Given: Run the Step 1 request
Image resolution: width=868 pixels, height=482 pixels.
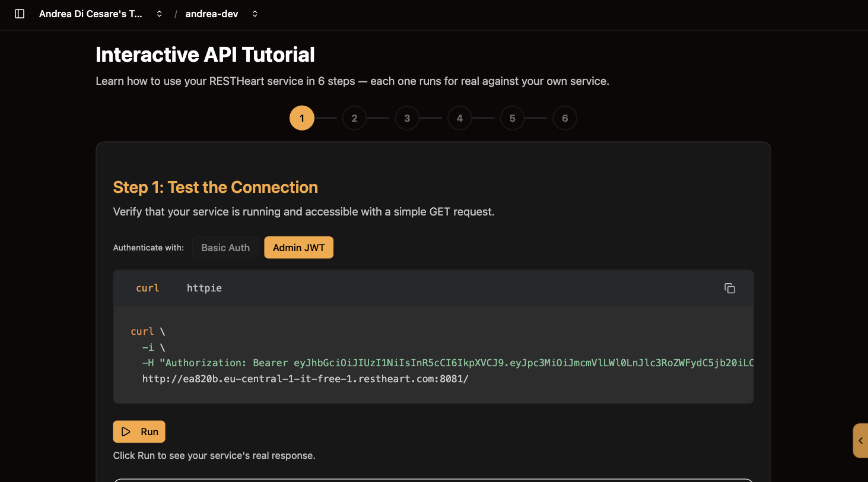Looking at the screenshot, I should [x=139, y=432].
